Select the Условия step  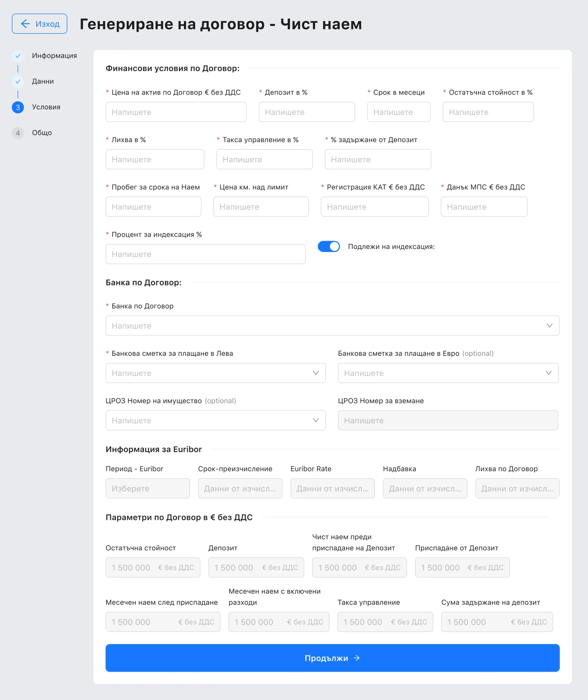tap(46, 107)
